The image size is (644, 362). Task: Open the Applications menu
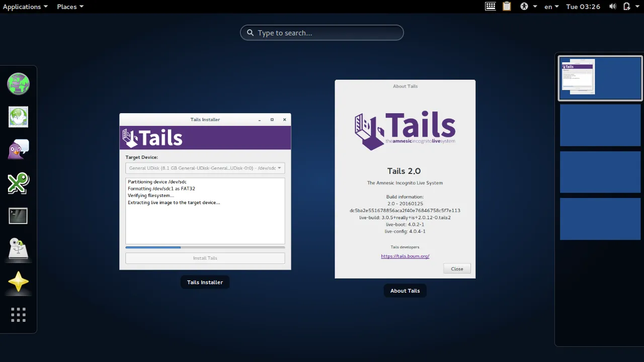(x=26, y=7)
